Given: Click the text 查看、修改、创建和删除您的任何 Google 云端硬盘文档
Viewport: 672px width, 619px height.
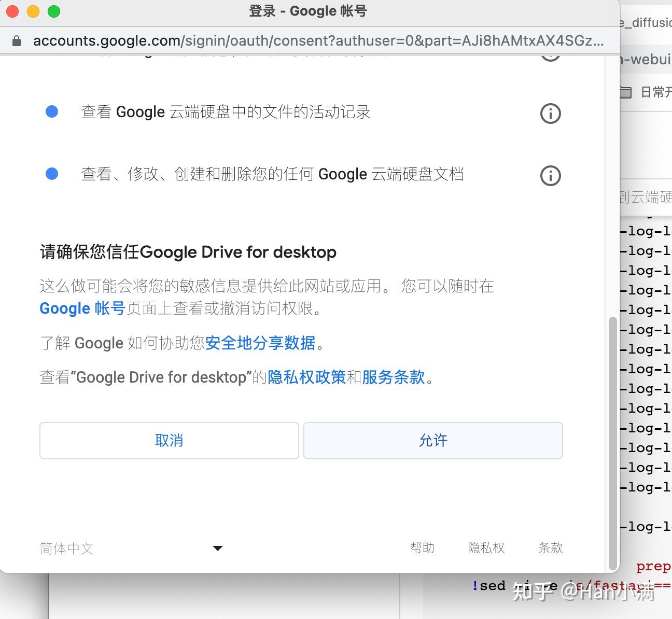Looking at the screenshot, I should (x=272, y=174).
